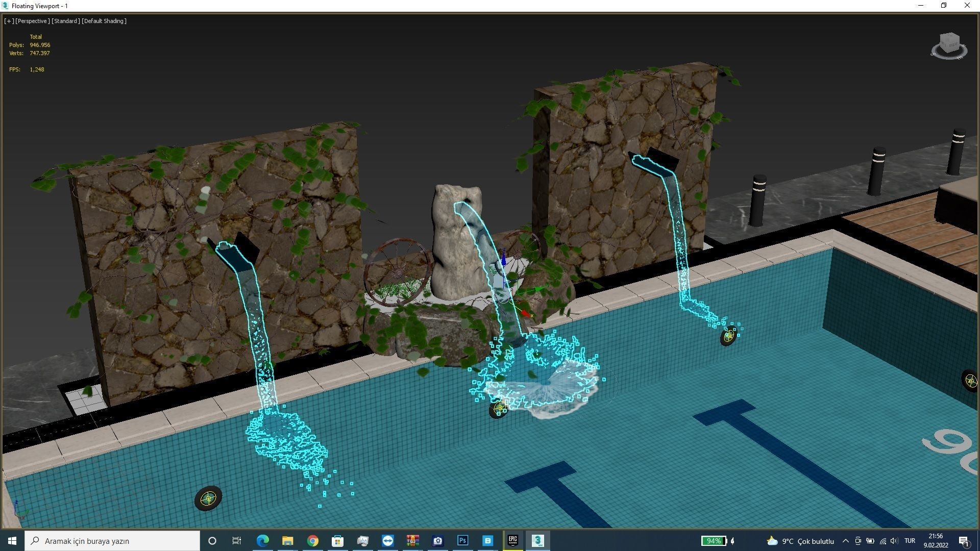Image resolution: width=980 pixels, height=551 pixels.
Task: Open the Perspective viewport label menu
Action: 33,21
